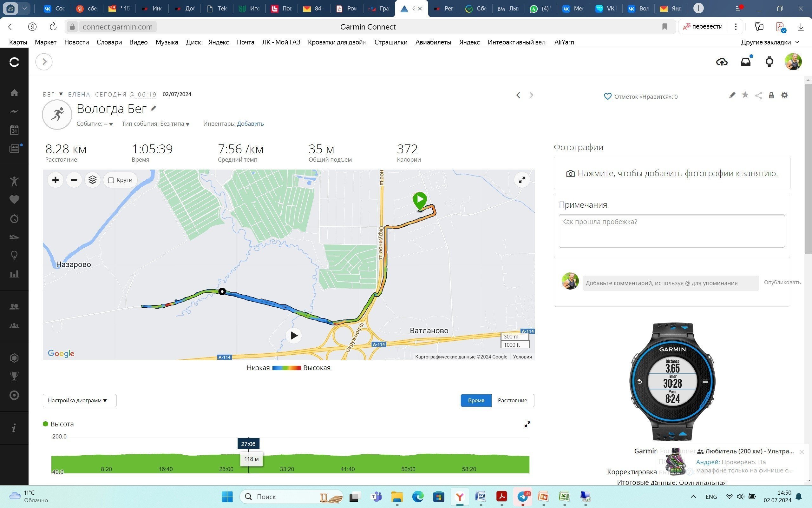Open activity settings gear icon
The height and width of the screenshot is (508, 812).
click(784, 95)
